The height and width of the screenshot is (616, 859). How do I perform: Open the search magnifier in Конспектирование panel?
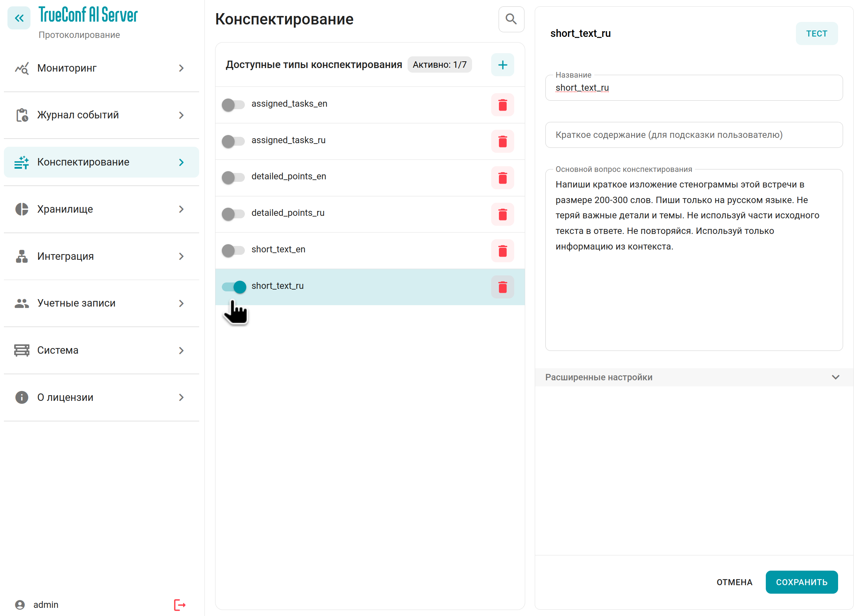(x=511, y=19)
